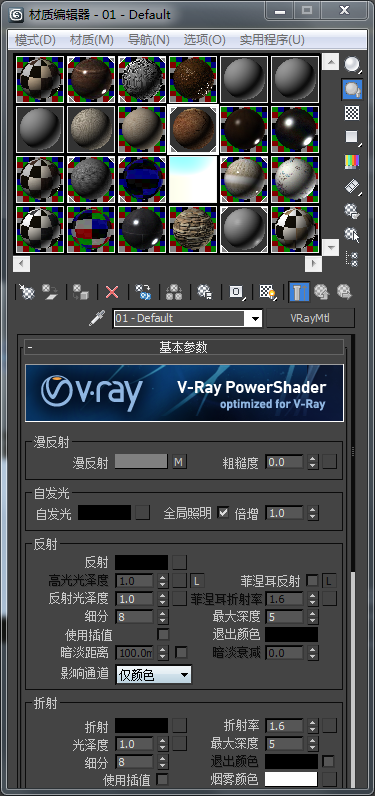The width and height of the screenshot is (375, 796).
Task: Toggle 使用插值 checkbox in 折射 section
Action: point(162,779)
